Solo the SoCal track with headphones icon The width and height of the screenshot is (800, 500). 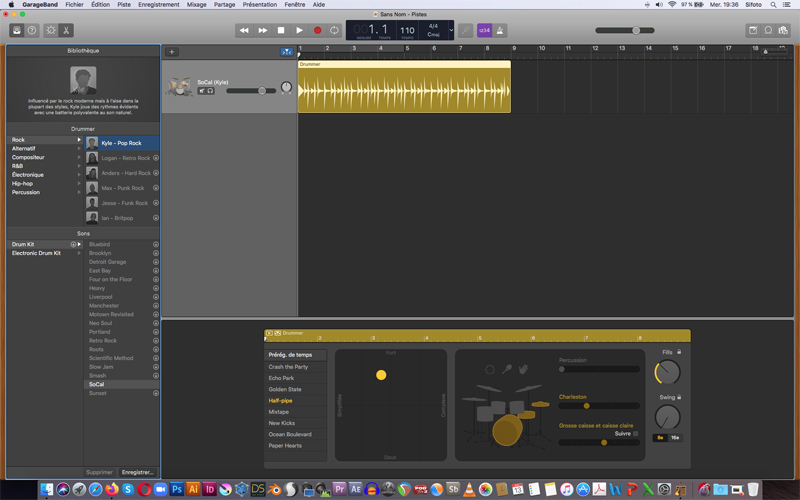[x=210, y=91]
